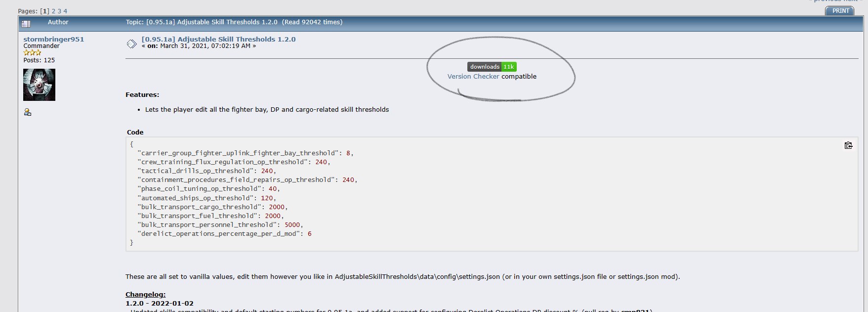Click the diamond post icon beside title
Viewport: 868px width, 312px height.
click(131, 44)
